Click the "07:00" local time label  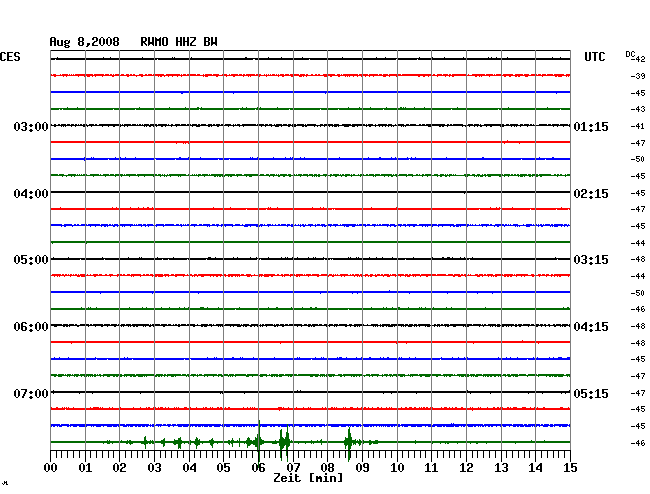[x=31, y=393]
